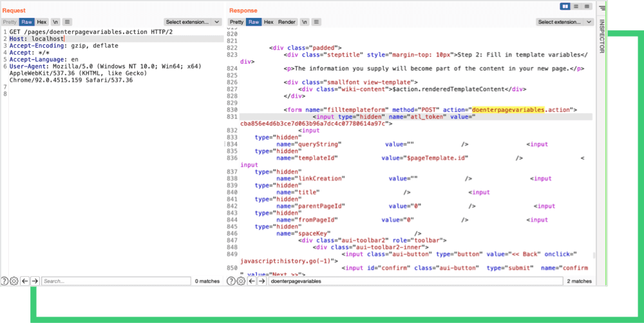Click the "Step 2: Fill in template variables" text
The height and width of the screenshot is (323, 644).
tap(520, 55)
